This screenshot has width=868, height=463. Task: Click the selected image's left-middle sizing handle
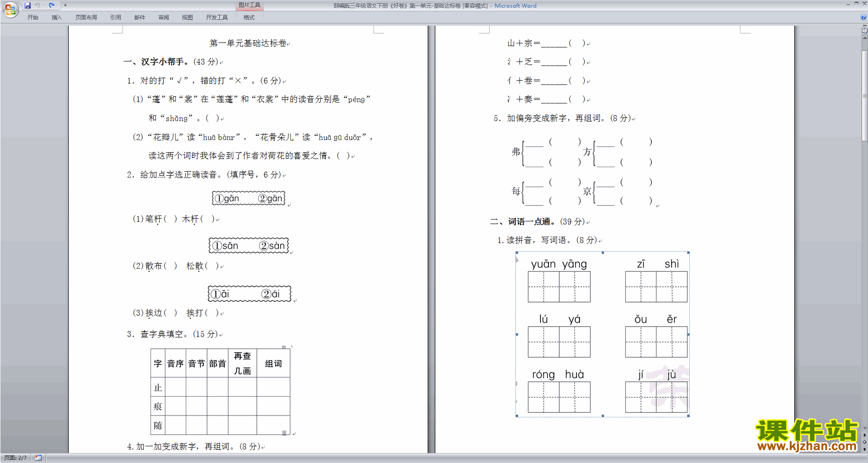coord(517,335)
